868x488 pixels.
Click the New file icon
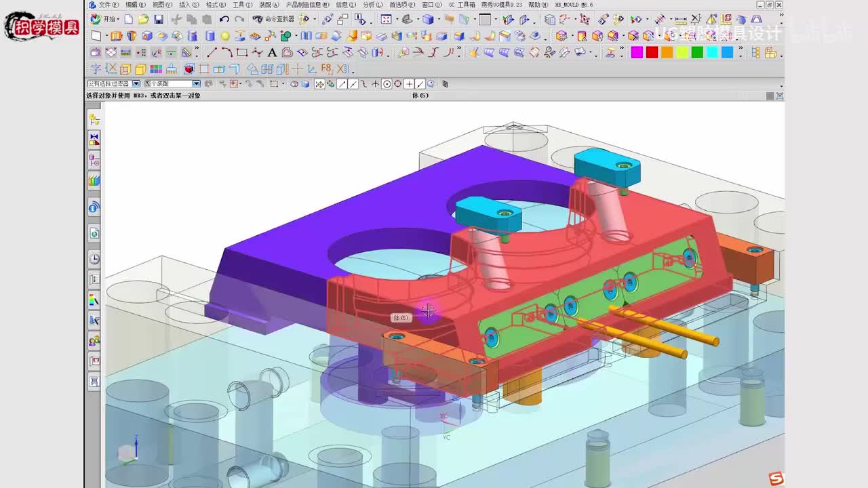129,20
